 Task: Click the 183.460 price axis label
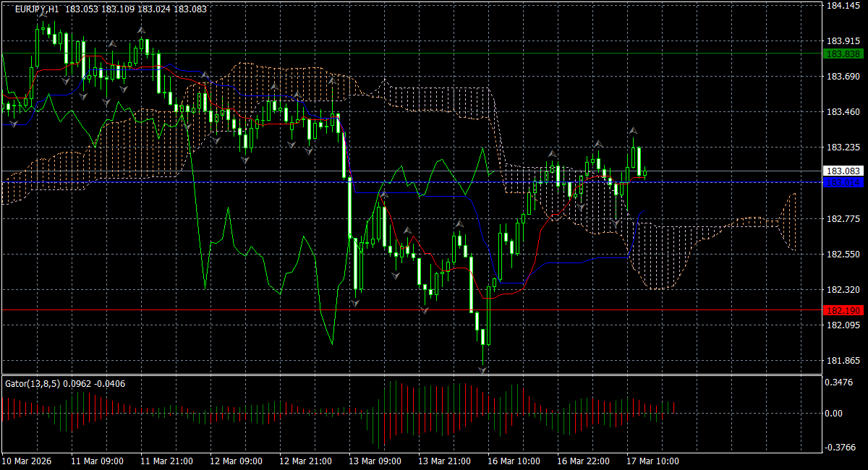tap(843, 112)
